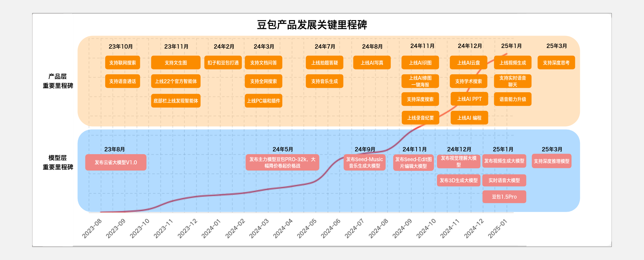
Task: Click the 上线拍题答疑 box
Action: click(325, 63)
